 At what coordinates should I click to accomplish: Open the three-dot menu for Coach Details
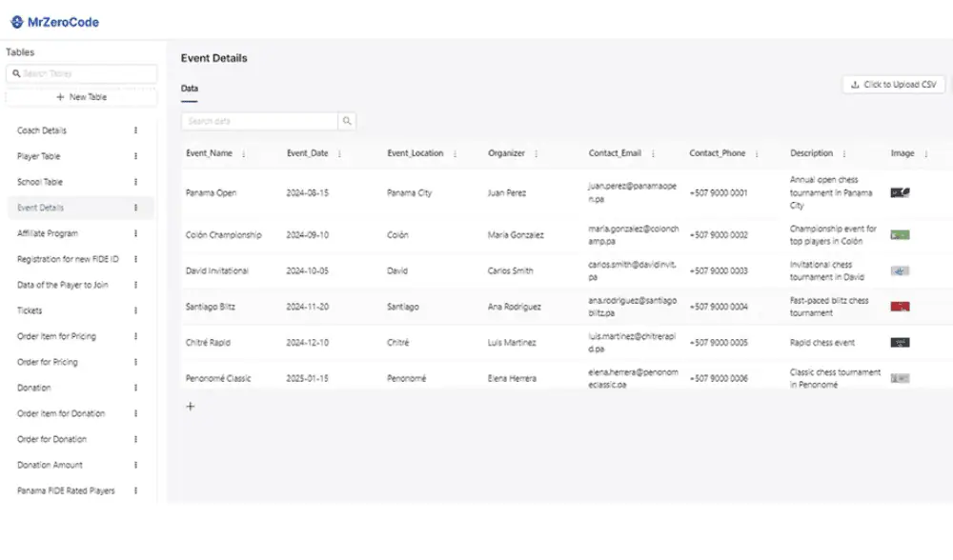pyautogui.click(x=135, y=130)
